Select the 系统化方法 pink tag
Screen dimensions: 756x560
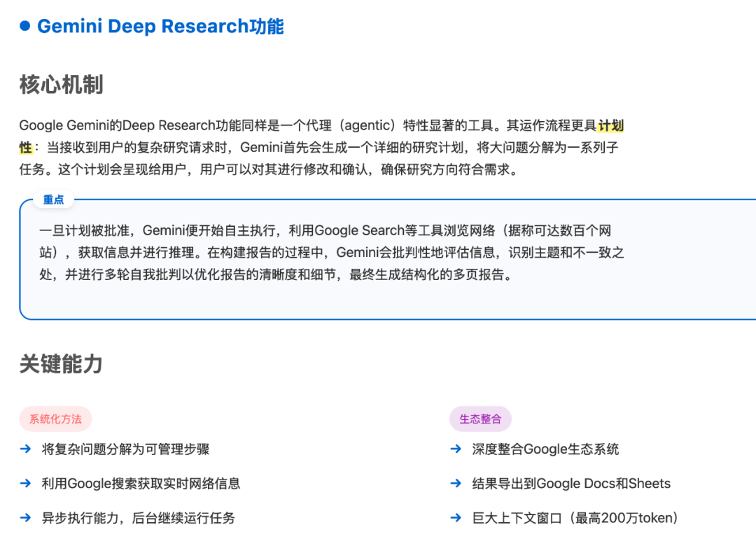tap(55, 419)
